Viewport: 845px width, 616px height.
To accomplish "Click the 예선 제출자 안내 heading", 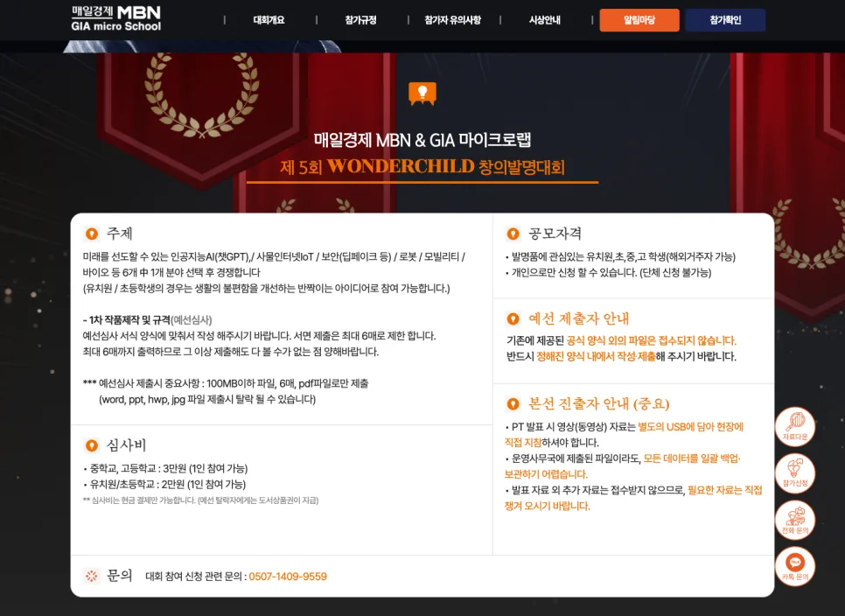I will (579, 318).
